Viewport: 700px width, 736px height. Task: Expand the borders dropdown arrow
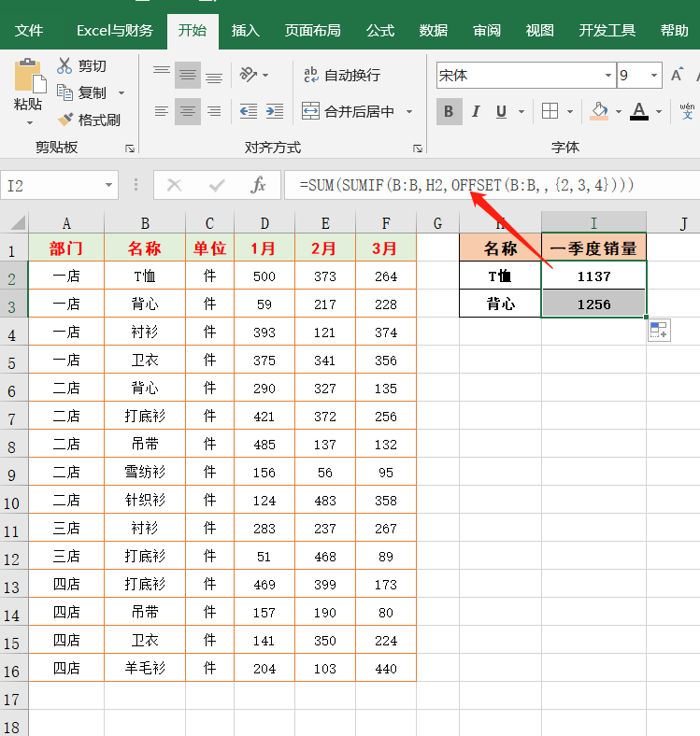click(570, 112)
